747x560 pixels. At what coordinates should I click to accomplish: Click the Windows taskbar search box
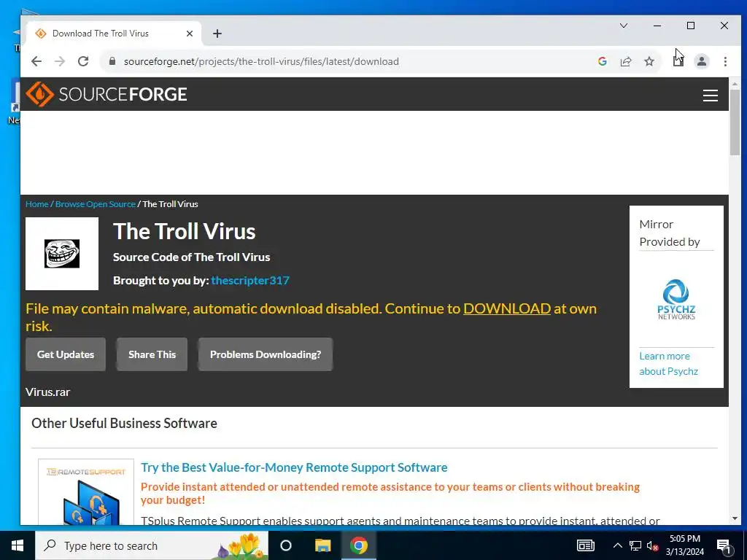tap(152, 545)
